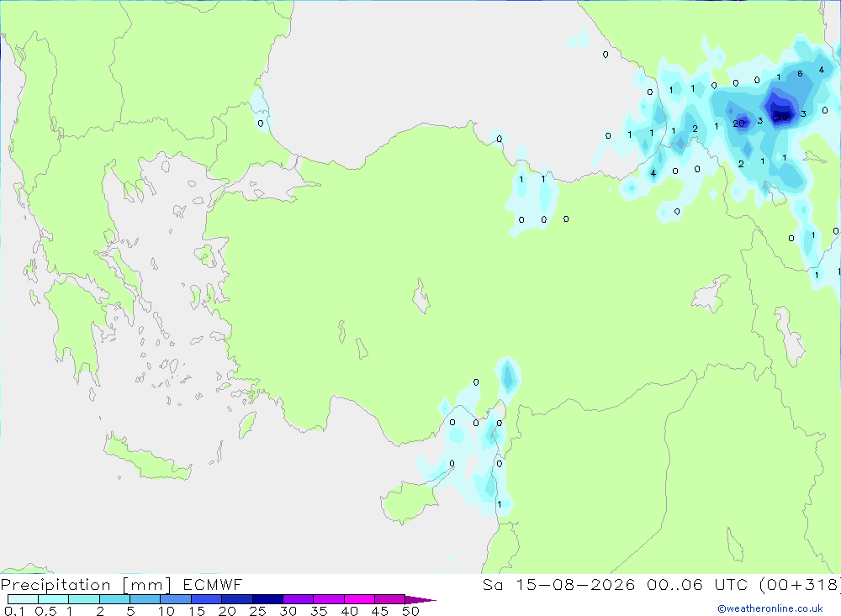Click the island of Cyprus on the map

[411, 501]
